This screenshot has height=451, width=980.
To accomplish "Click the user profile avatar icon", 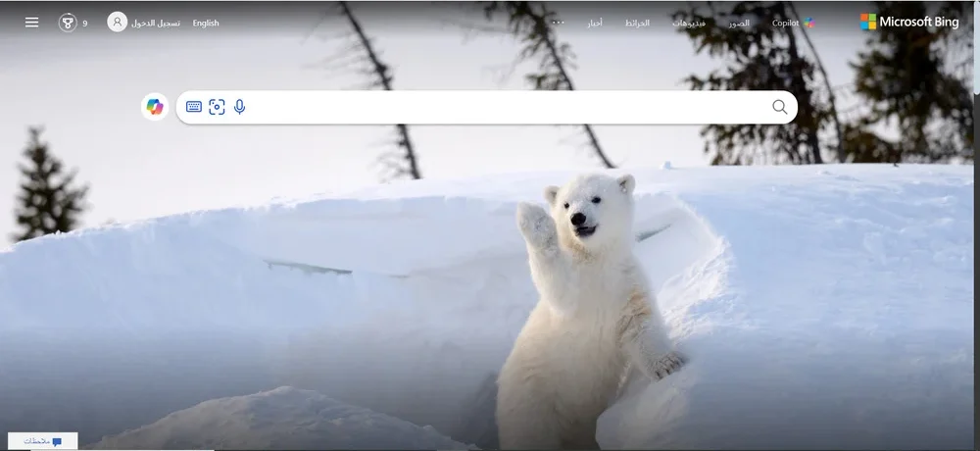I will point(117,22).
